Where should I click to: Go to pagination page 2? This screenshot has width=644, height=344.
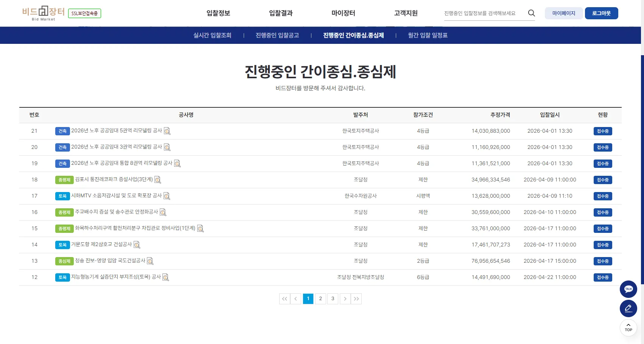click(x=320, y=299)
